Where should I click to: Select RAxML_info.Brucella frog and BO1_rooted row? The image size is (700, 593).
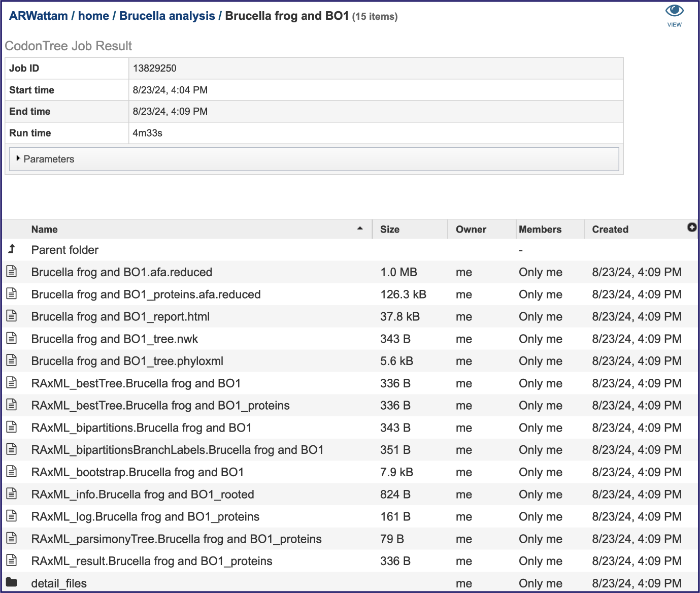click(x=350, y=494)
